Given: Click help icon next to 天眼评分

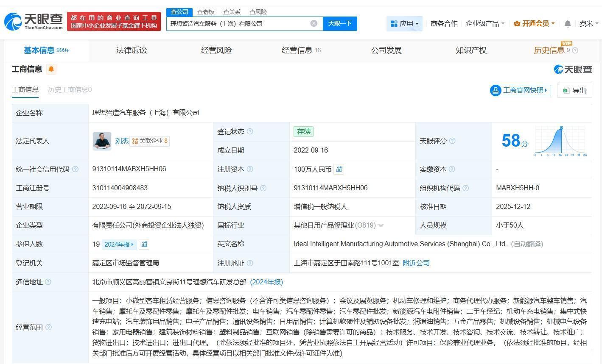Looking at the screenshot, I should coord(452,141).
